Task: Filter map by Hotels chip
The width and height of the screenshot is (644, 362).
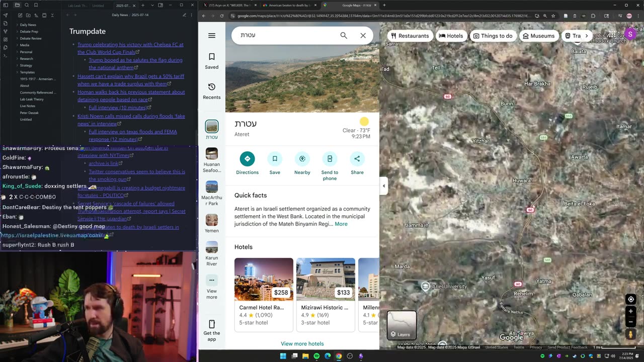Action: point(451,36)
